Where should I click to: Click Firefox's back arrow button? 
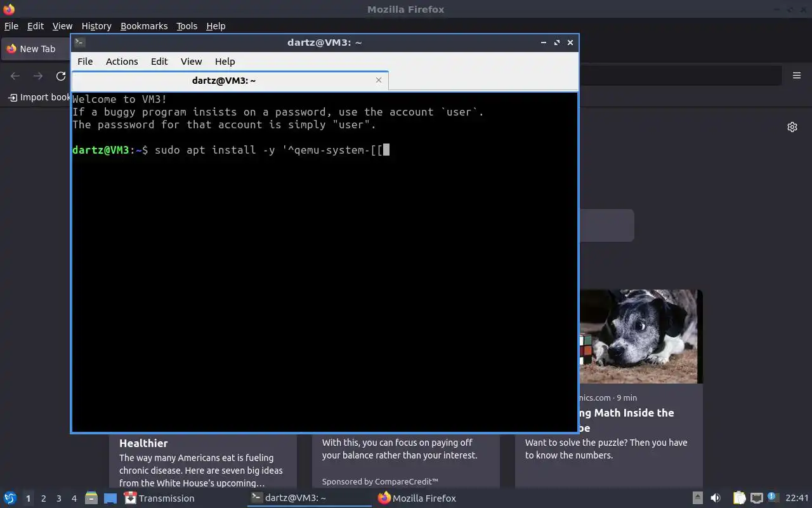(x=15, y=76)
